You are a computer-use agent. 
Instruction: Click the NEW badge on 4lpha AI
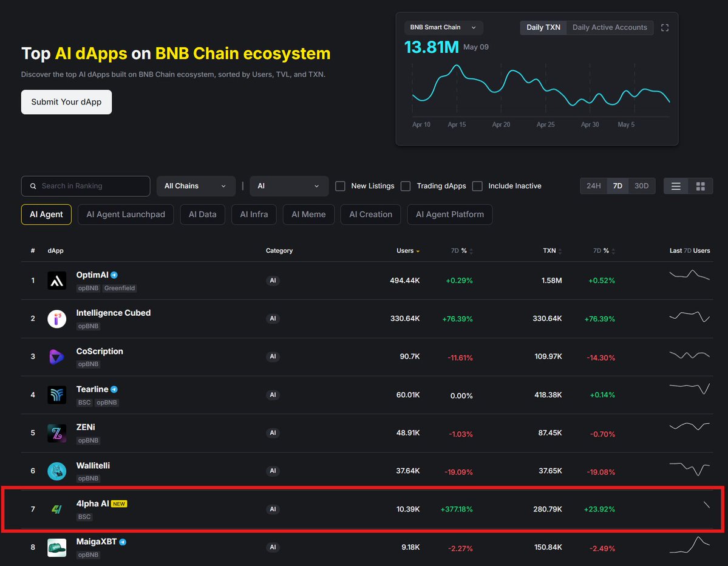(x=120, y=504)
